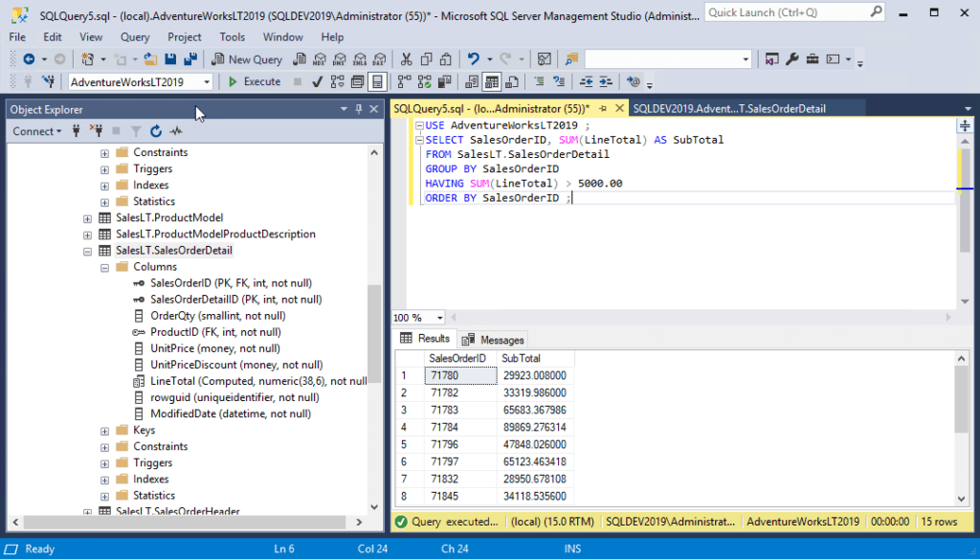Click the results grid vertical scrollbar thumb
The height and width of the screenshot is (559, 980).
click(x=961, y=399)
